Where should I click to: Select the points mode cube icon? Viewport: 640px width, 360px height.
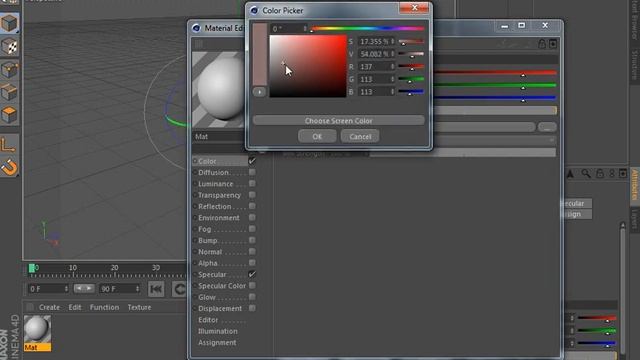[x=9, y=70]
